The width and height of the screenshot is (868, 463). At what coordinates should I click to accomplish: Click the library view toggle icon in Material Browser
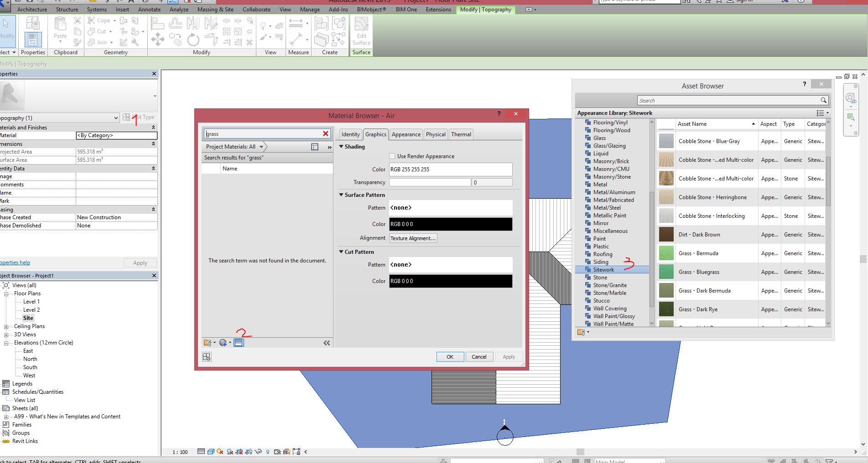click(x=315, y=147)
